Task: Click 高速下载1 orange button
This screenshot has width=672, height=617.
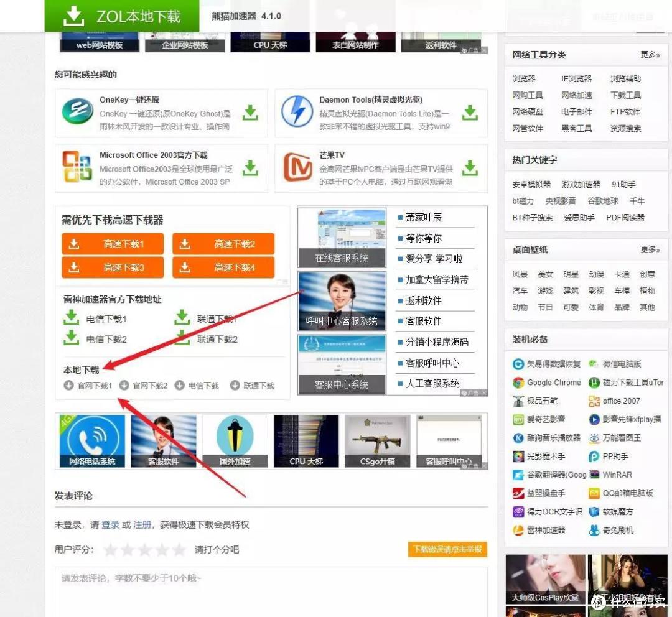Action: [x=113, y=244]
